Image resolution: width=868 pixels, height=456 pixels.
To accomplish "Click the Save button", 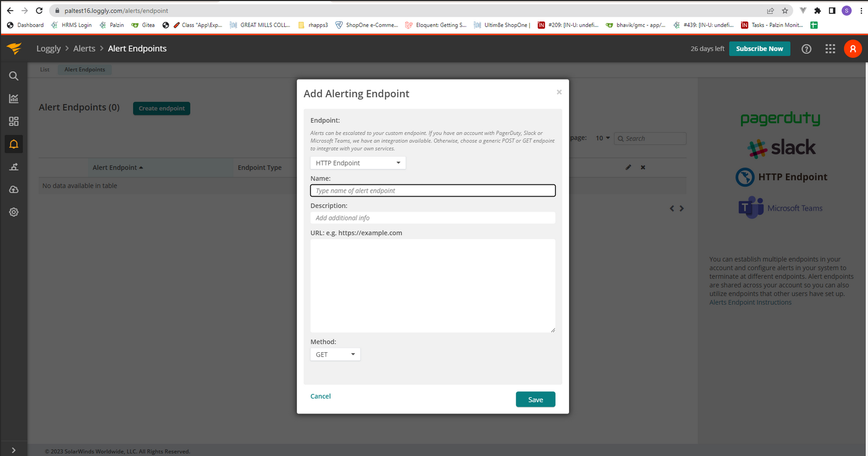I will (536, 399).
